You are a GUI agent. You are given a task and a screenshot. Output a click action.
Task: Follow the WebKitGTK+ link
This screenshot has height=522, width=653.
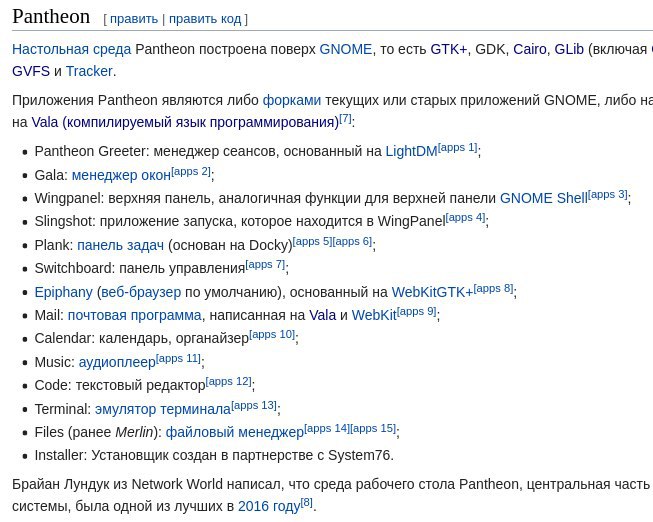click(x=432, y=292)
